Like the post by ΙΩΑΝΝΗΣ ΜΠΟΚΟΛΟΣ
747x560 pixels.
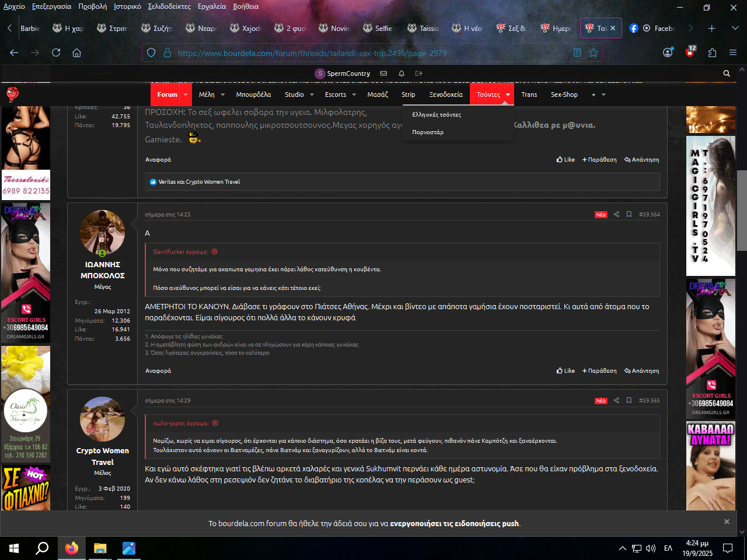[x=566, y=371]
